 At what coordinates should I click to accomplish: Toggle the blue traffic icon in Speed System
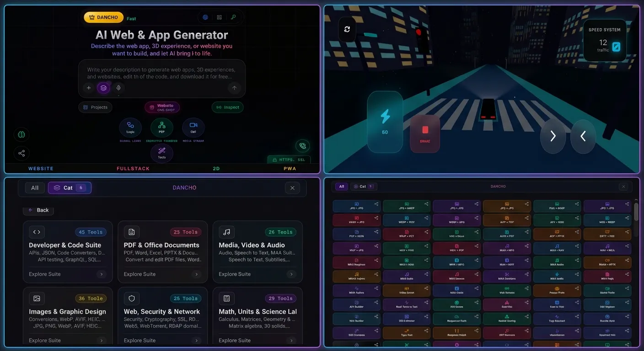[x=616, y=46]
